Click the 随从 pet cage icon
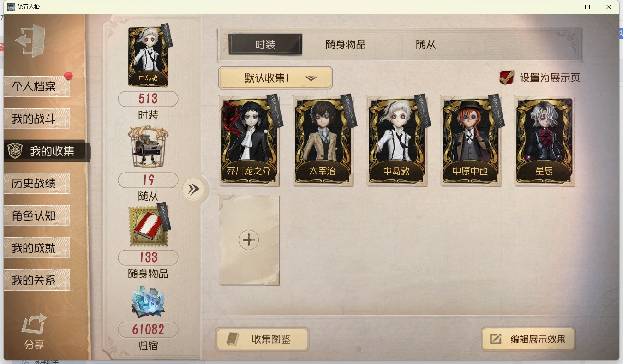 point(148,147)
